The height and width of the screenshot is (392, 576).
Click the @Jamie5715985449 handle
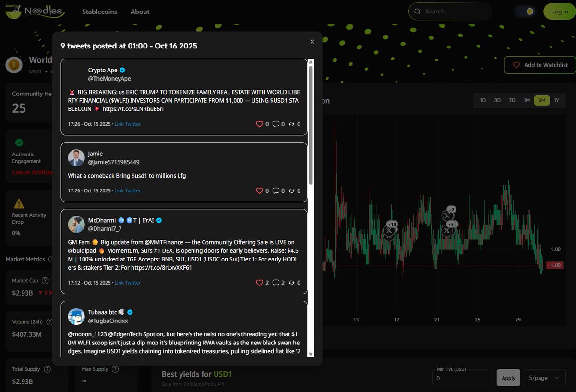tap(114, 162)
